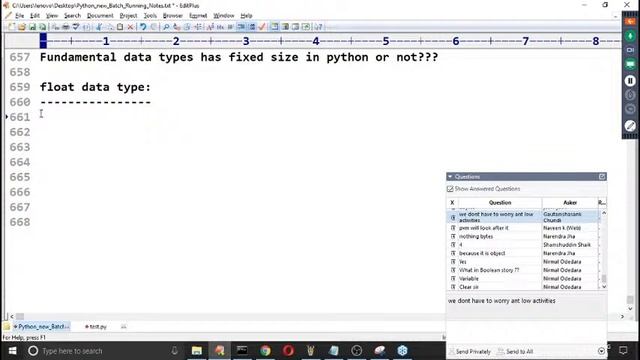Click asker name 'Shamshuddin Shaik'
The height and width of the screenshot is (360, 640).
click(x=567, y=245)
